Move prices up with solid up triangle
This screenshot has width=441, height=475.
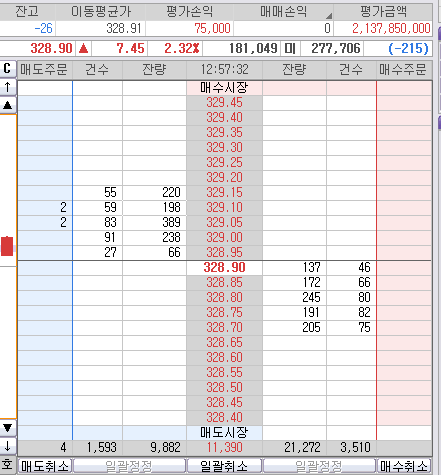click(8, 105)
